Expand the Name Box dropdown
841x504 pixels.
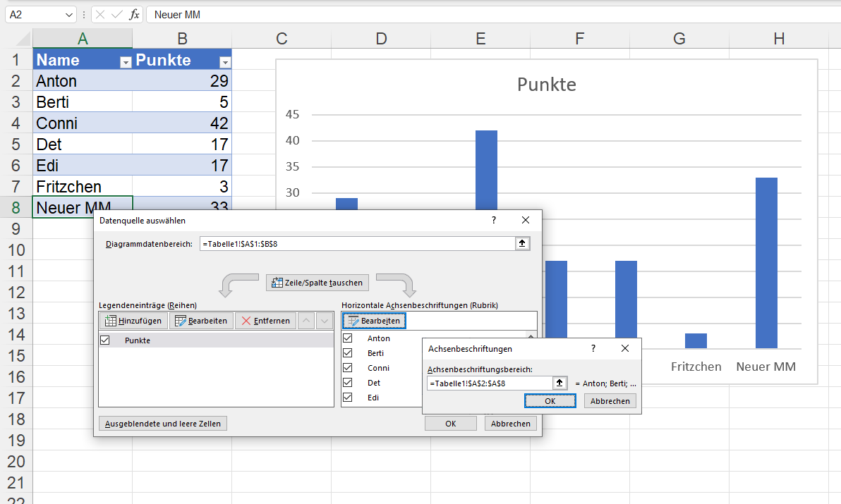pos(68,15)
